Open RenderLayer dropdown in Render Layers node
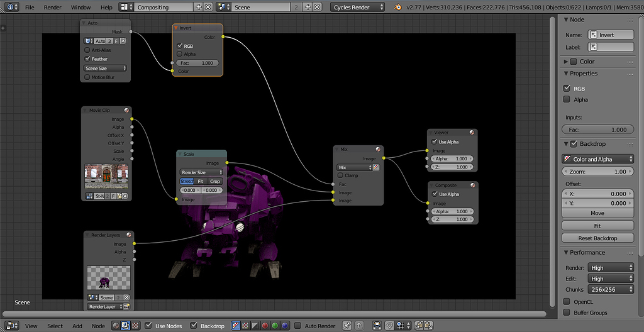644x332 pixels. pyautogui.click(x=105, y=306)
